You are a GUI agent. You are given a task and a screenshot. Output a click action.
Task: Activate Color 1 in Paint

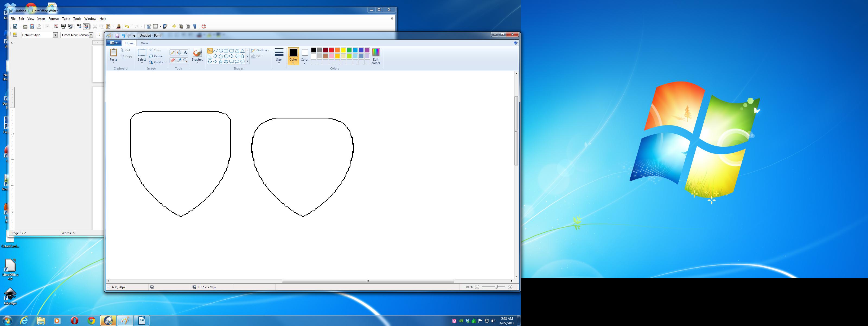pyautogui.click(x=293, y=56)
